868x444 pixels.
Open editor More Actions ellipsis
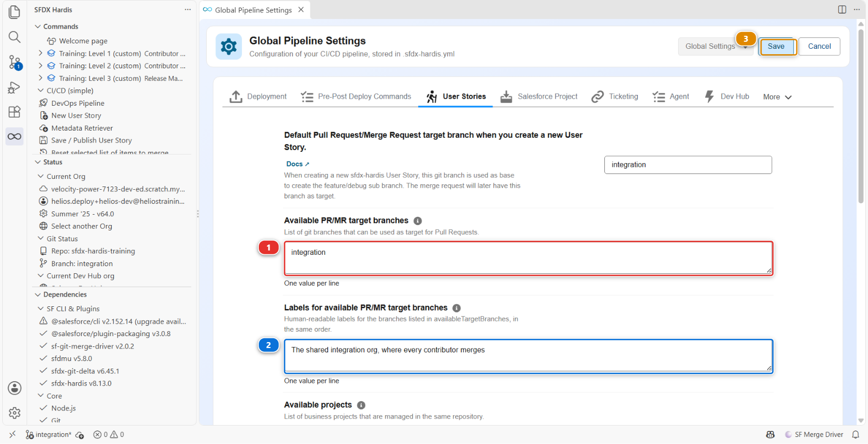[x=857, y=10]
